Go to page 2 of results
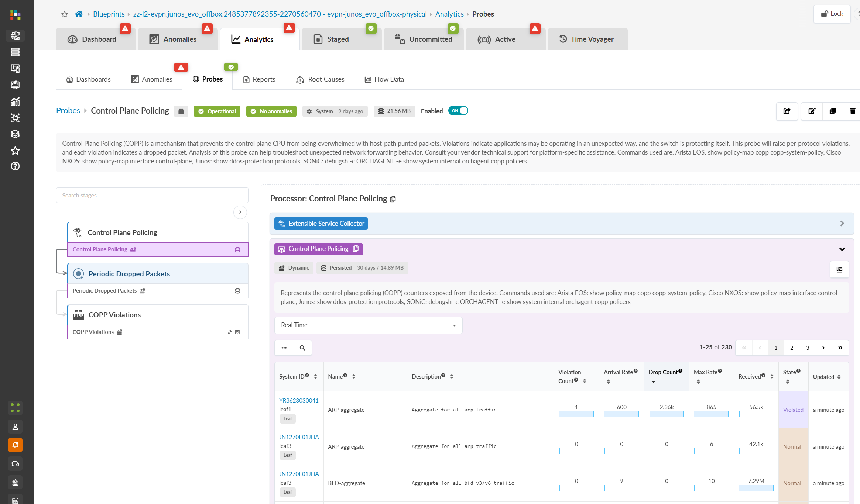Viewport: 860px width, 504px height. tap(792, 348)
